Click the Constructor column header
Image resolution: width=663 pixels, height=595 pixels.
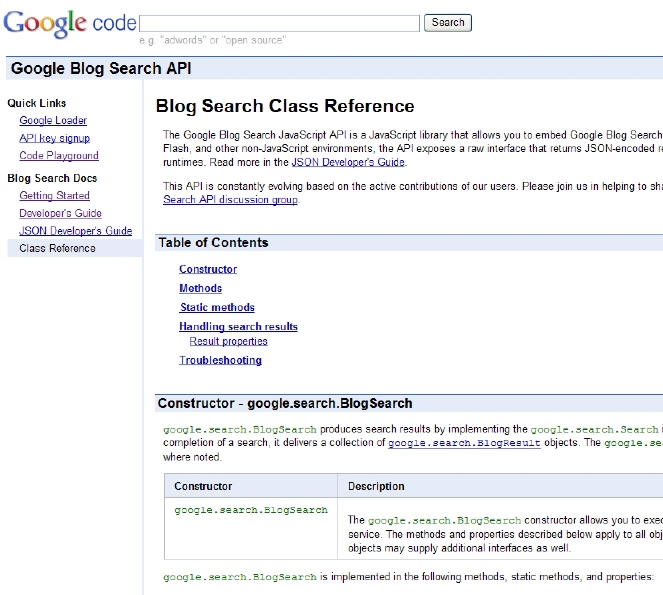[x=203, y=486]
